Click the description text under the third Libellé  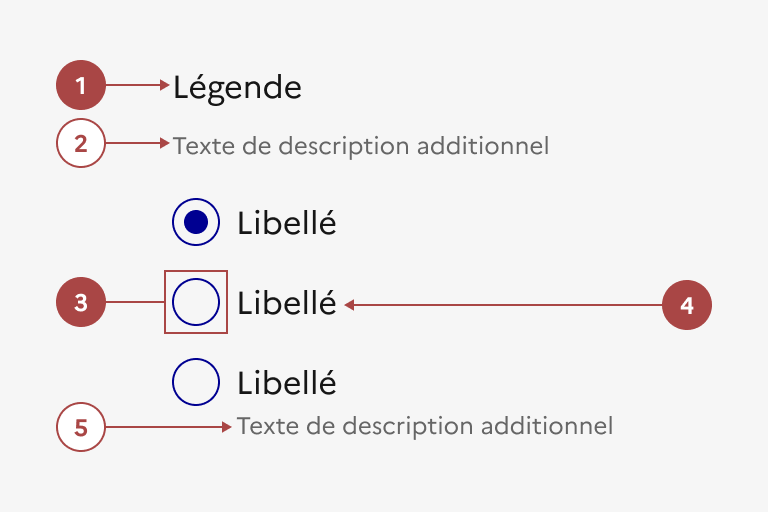click(x=424, y=427)
